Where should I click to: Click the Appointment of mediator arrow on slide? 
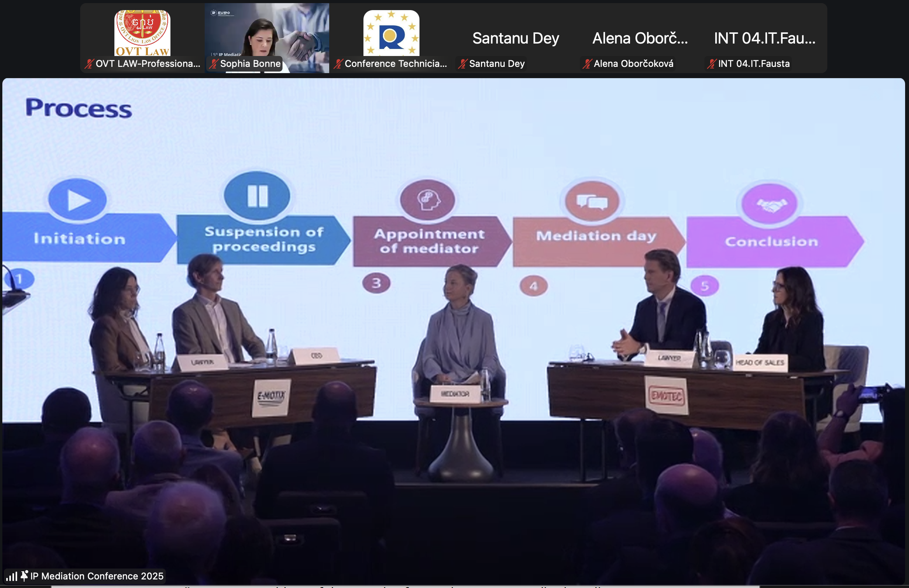click(x=429, y=241)
